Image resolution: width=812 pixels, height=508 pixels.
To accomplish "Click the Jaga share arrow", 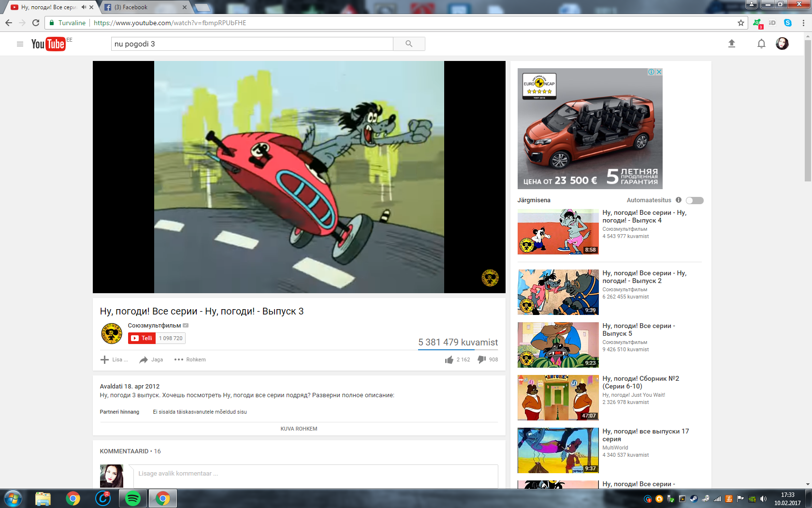I will [x=144, y=359].
